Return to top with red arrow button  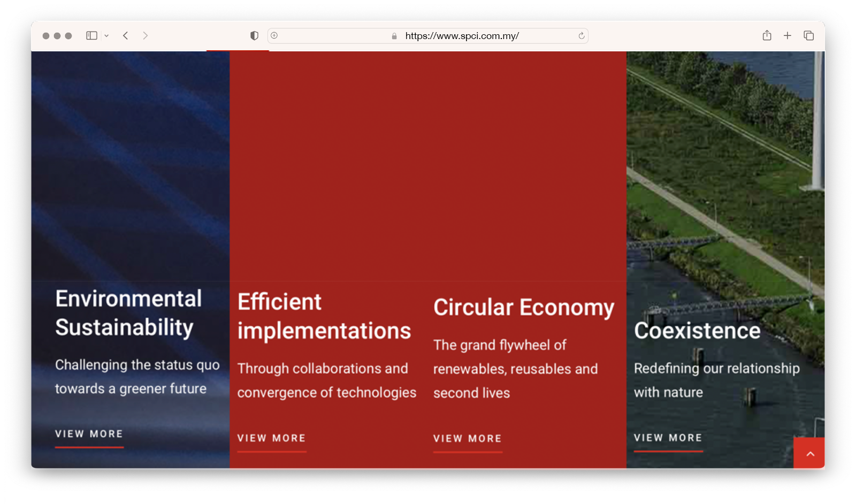(810, 454)
